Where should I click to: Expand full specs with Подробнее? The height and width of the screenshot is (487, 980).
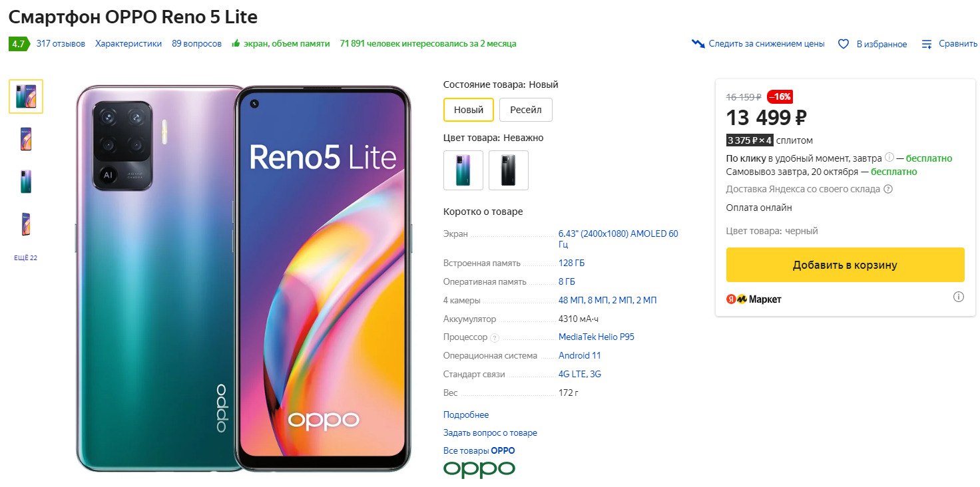point(466,414)
